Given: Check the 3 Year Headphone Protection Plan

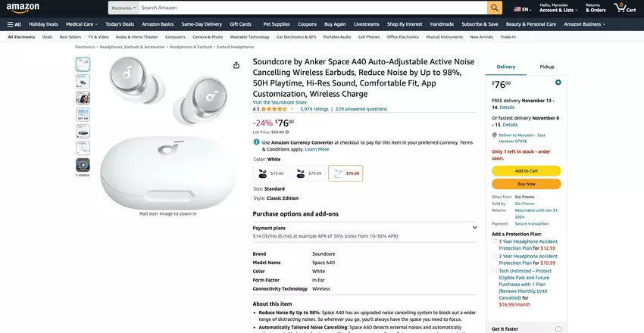Looking at the screenshot, I should (x=495, y=241).
